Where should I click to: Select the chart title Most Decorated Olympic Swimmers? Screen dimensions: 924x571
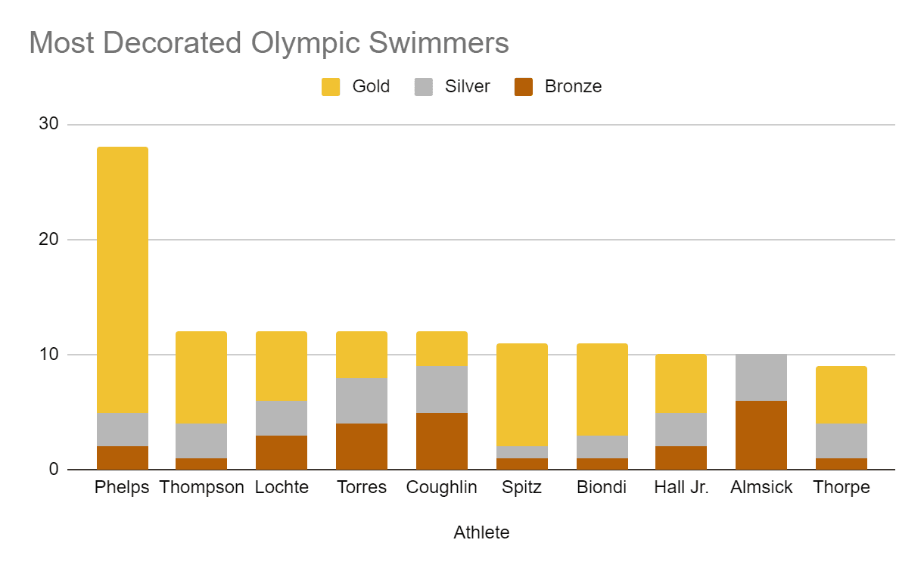[269, 43]
